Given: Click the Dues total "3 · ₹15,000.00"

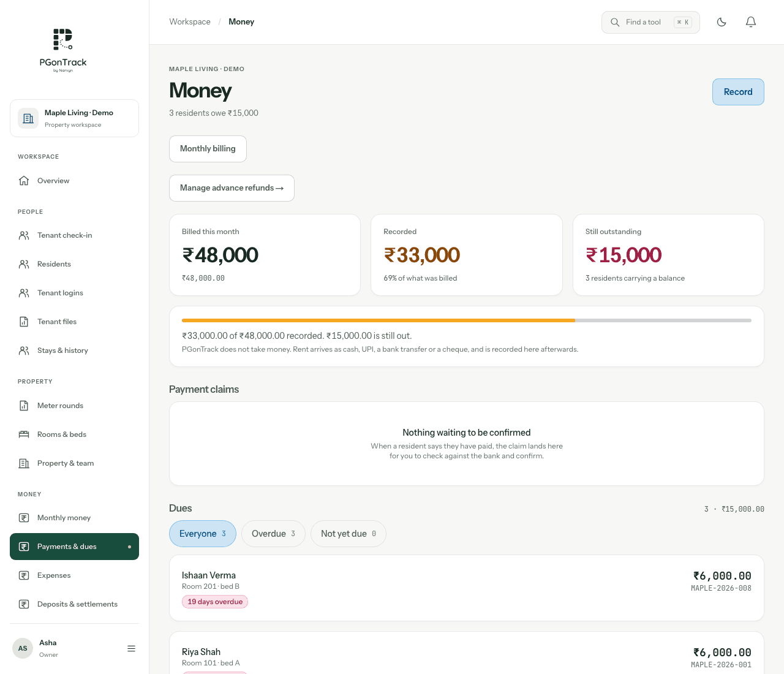Looking at the screenshot, I should coord(734,509).
